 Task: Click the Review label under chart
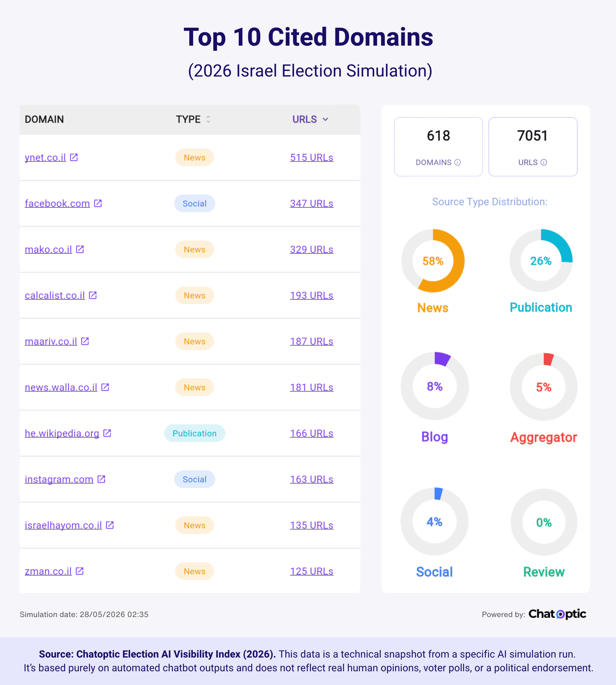coord(544,572)
